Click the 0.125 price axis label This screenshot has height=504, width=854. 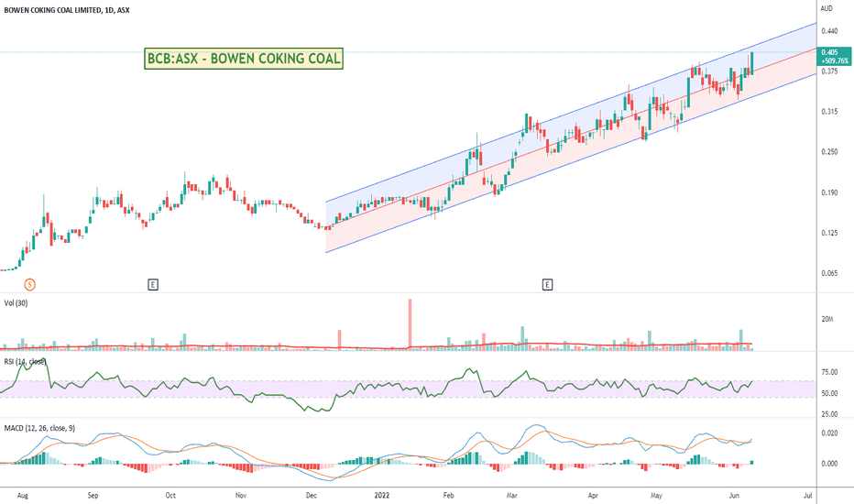click(x=829, y=233)
